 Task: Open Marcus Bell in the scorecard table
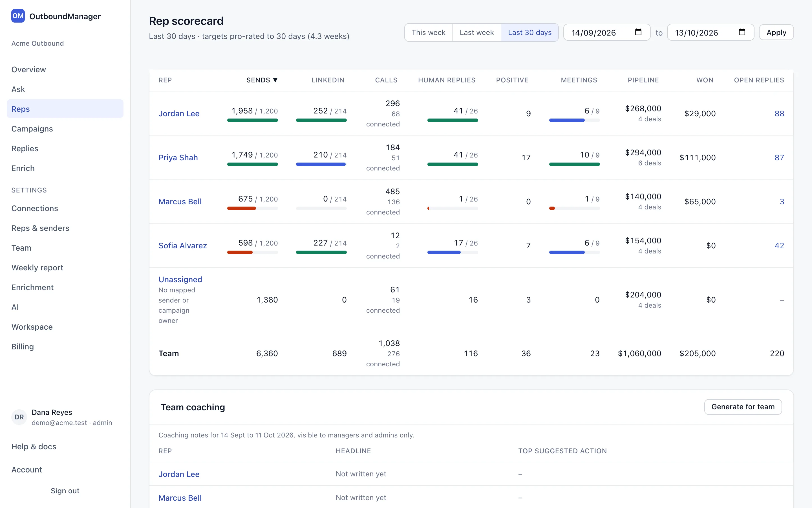tap(180, 202)
